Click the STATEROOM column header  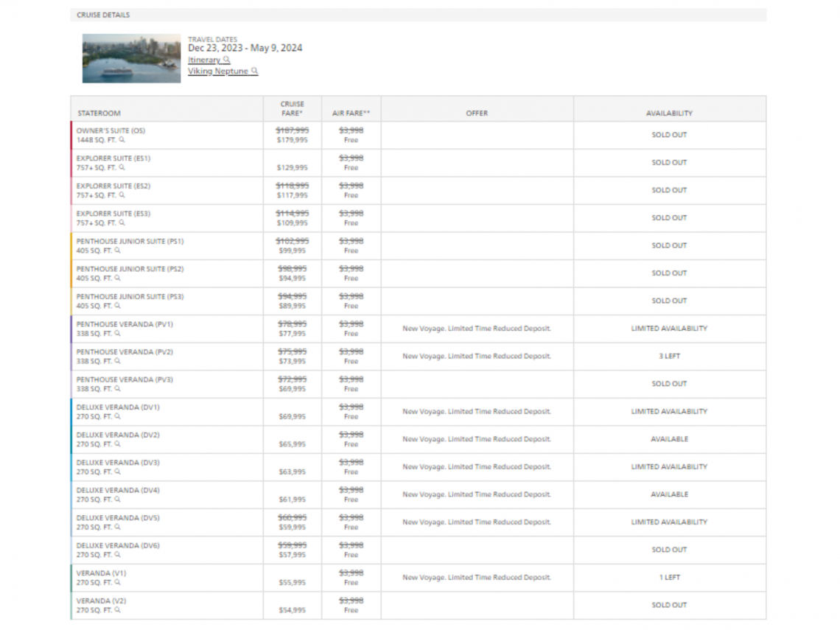(x=99, y=113)
